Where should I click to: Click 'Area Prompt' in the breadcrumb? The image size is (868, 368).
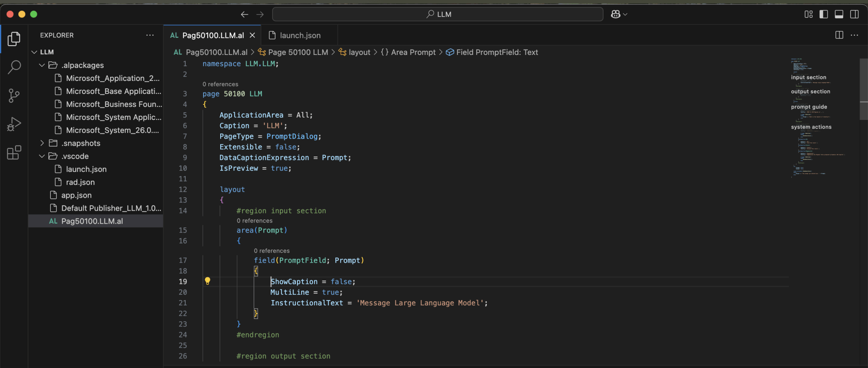tap(413, 52)
